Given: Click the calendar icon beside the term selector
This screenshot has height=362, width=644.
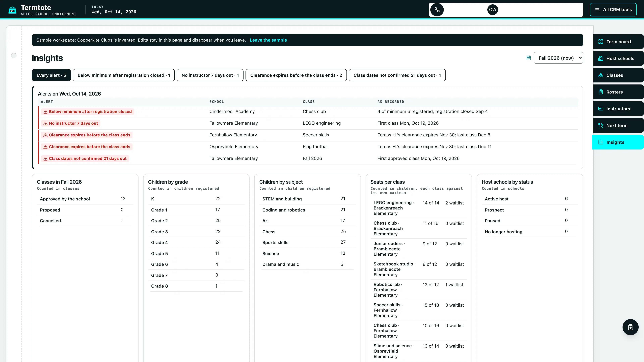Looking at the screenshot, I should point(528,58).
